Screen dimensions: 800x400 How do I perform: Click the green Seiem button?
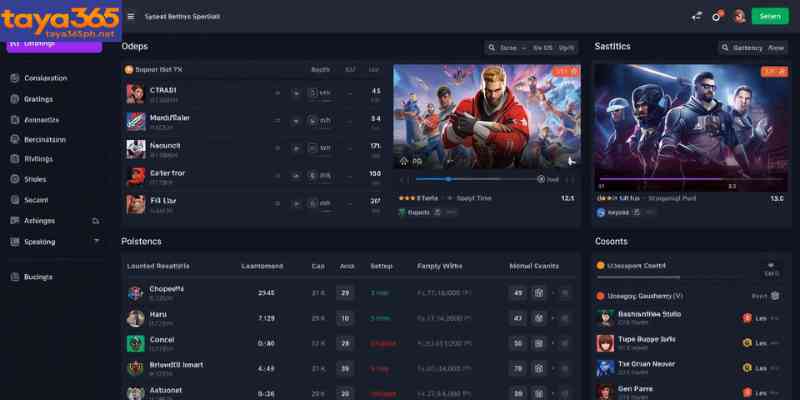769,16
